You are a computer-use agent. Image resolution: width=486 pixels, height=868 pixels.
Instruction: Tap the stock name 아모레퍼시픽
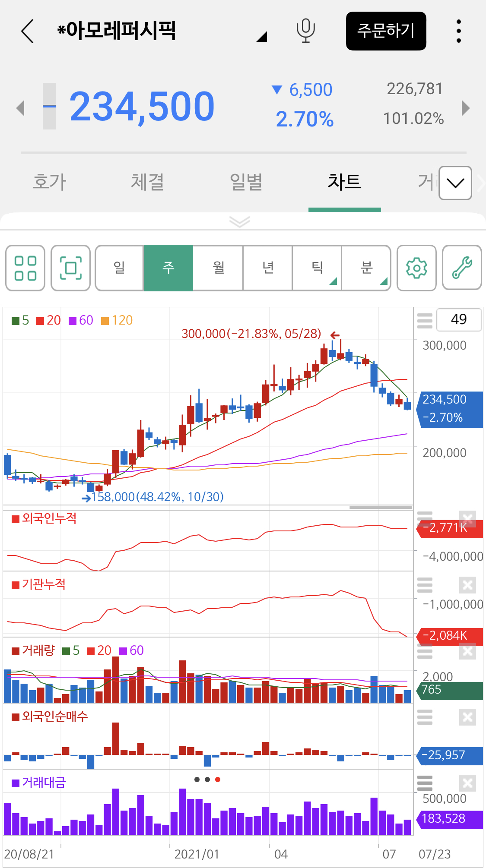(117, 31)
